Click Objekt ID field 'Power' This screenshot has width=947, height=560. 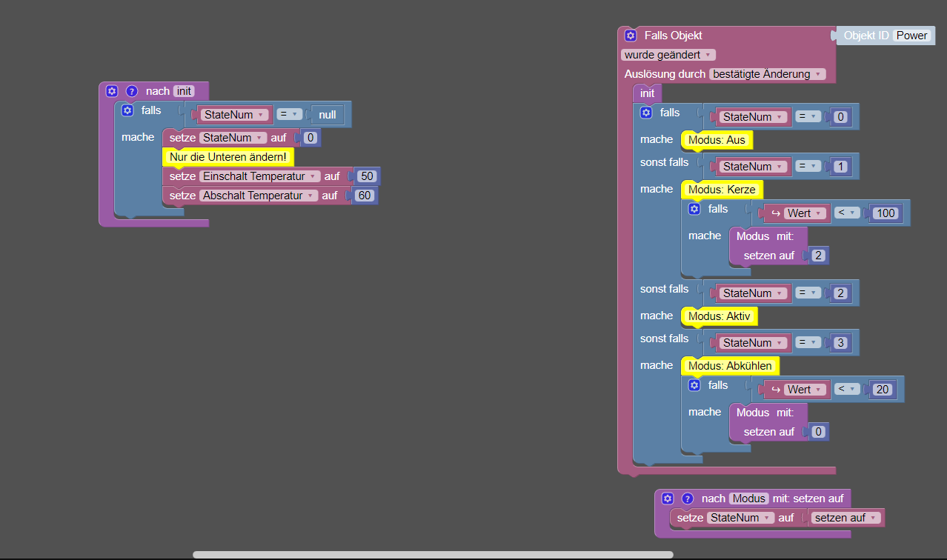pos(911,36)
